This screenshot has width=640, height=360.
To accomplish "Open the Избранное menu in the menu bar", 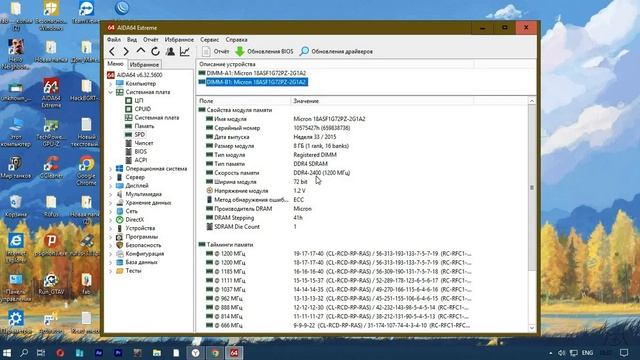I will point(179,40).
